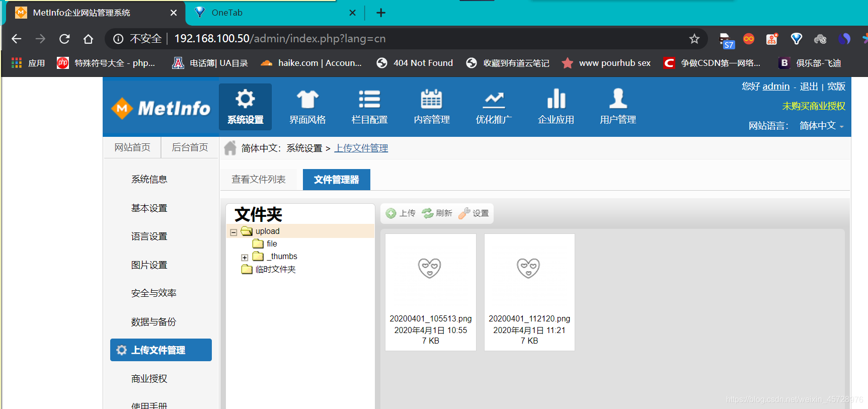Open 界面风格 shirt icon
The height and width of the screenshot is (409, 868).
pos(307,99)
